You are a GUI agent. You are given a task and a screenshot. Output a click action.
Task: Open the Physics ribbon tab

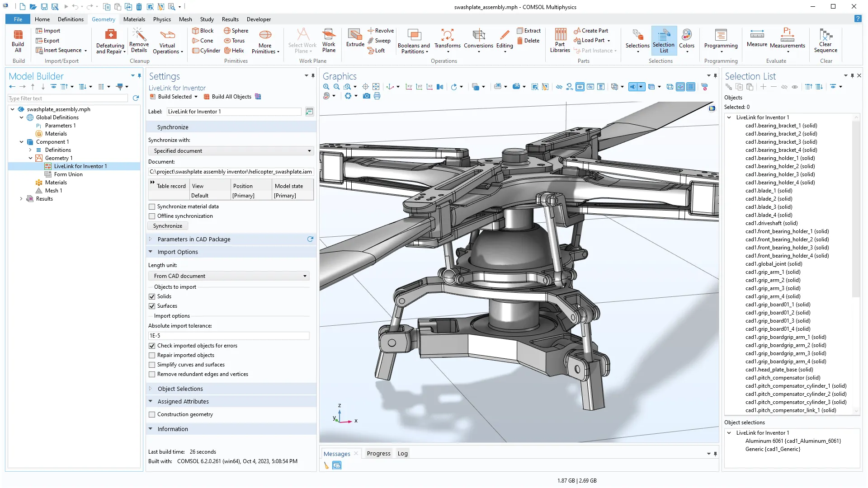tap(162, 19)
